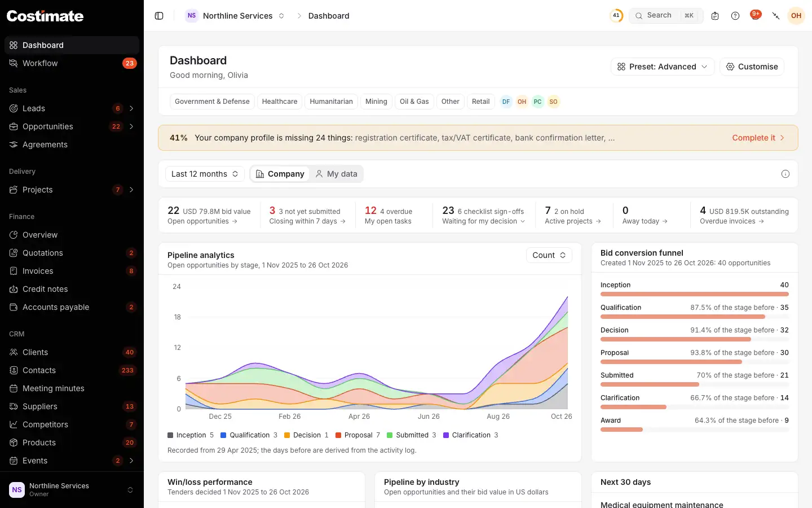
Task: Click the Customise button
Action: (x=752, y=67)
